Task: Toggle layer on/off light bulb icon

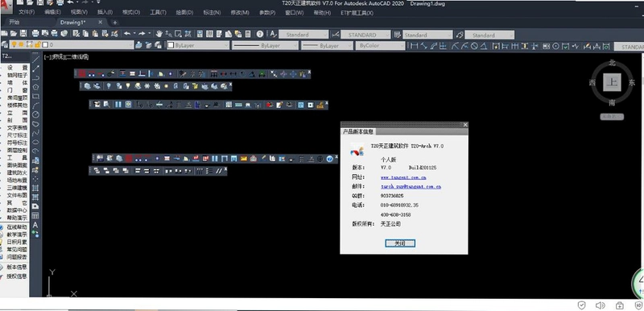Action: click(x=14, y=45)
